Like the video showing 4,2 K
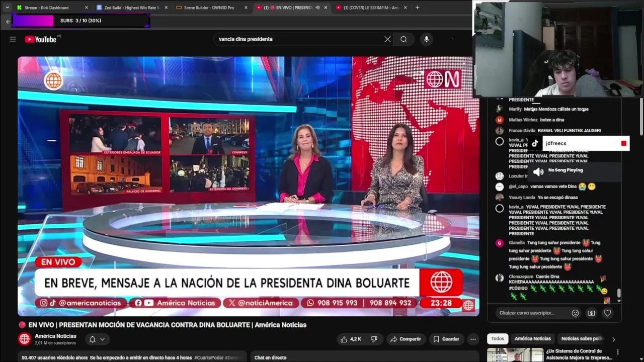 [x=351, y=339]
